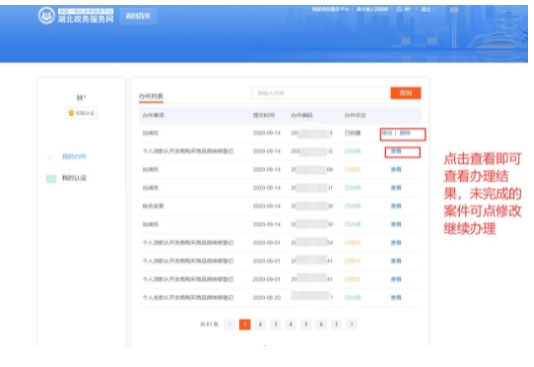Go to page 7 in pagination

point(336,324)
